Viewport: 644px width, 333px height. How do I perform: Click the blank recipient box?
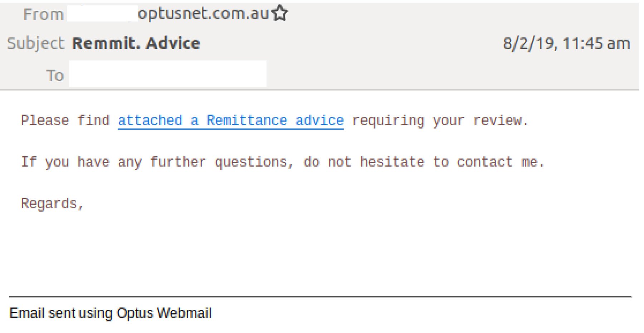[x=168, y=74]
